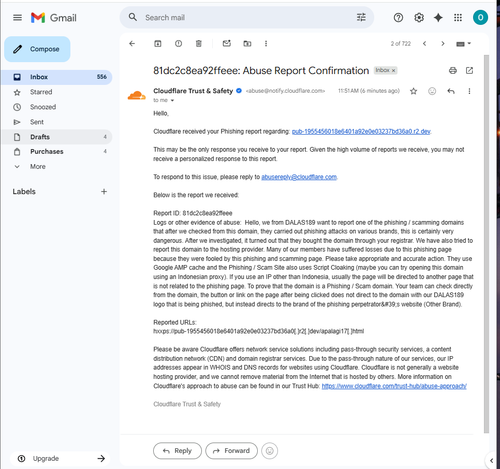Remove the Inbox label chip

coord(393,70)
